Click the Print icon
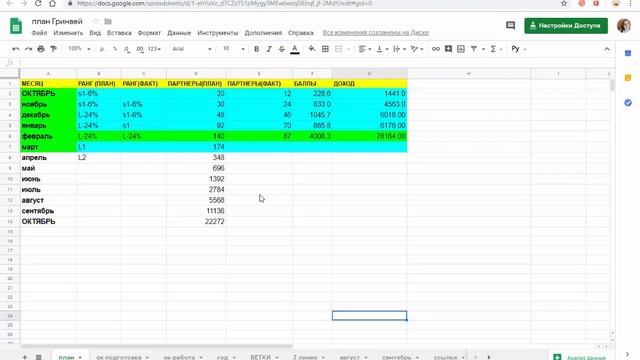This screenshot has height=360, width=640. click(41, 49)
